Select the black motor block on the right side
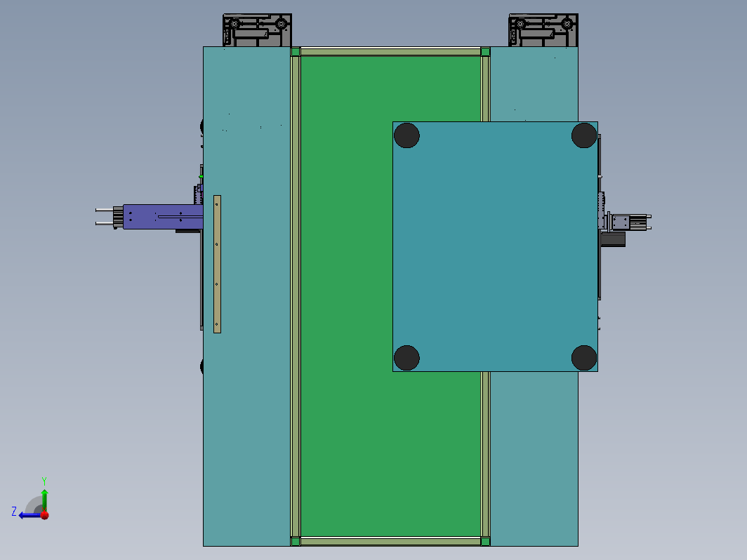Screen dimensions: 747x560 613,239
